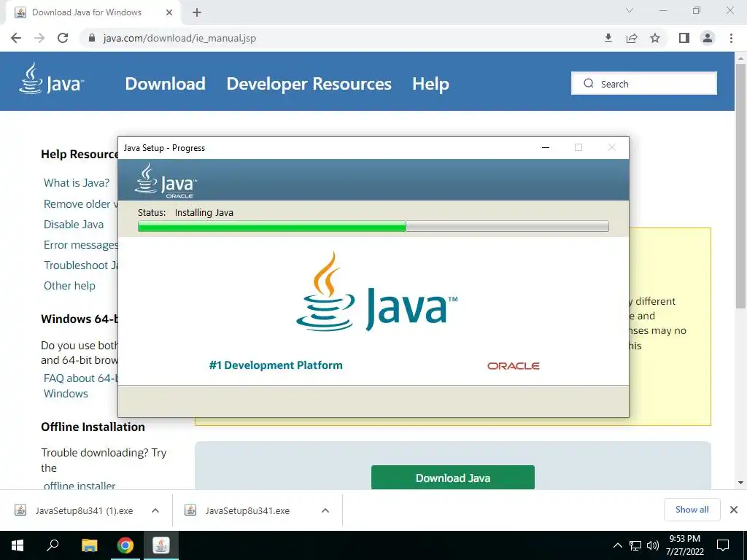Open the Download menu on the Java site

(166, 84)
